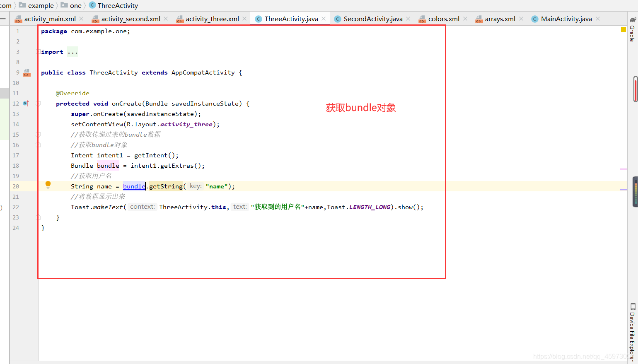Collapse the comment block fold marker on line 15
Image resolution: width=638 pixels, height=364 pixels.
pyautogui.click(x=38, y=135)
